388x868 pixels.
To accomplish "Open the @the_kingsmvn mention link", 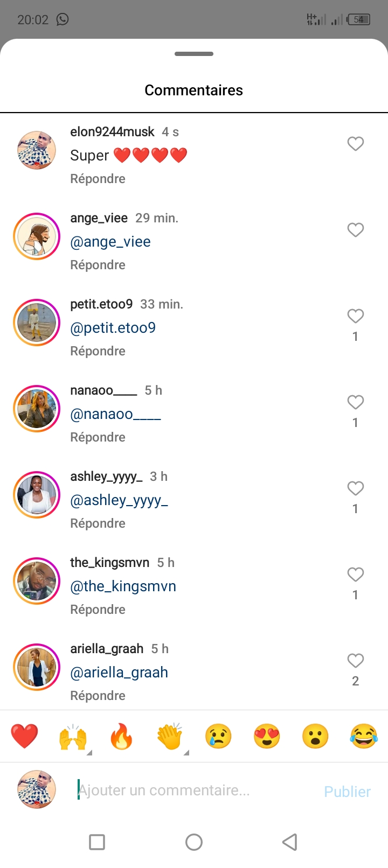I will click(123, 586).
